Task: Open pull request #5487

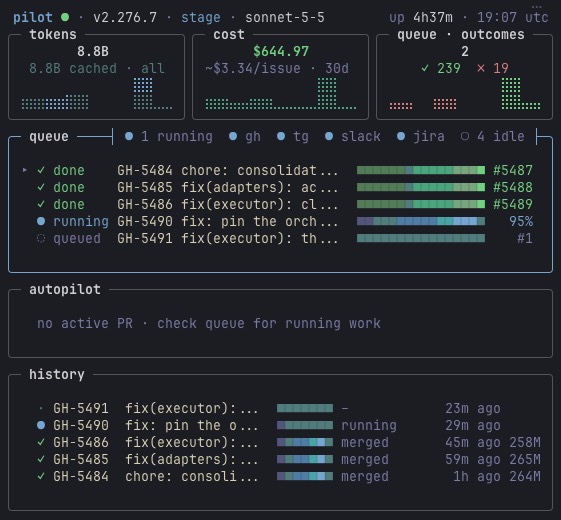Action: pos(513,170)
